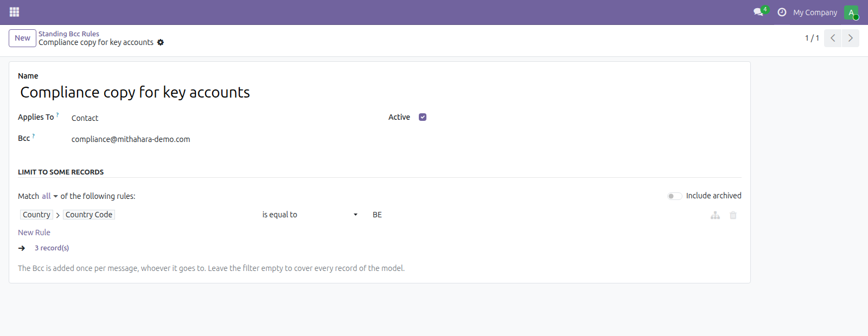Screen dimensions: 868x336
Task: Add a New Rule to the filter
Action: tap(34, 232)
